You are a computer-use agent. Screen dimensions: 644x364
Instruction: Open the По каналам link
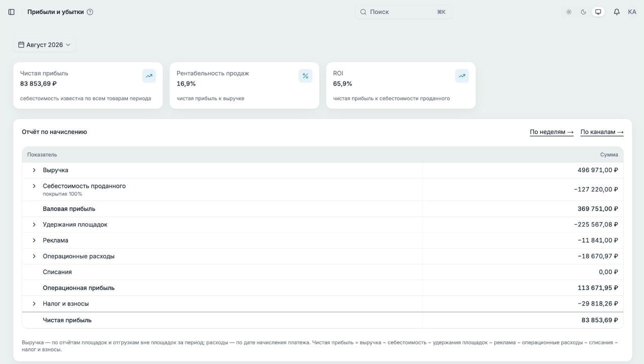tap(602, 132)
